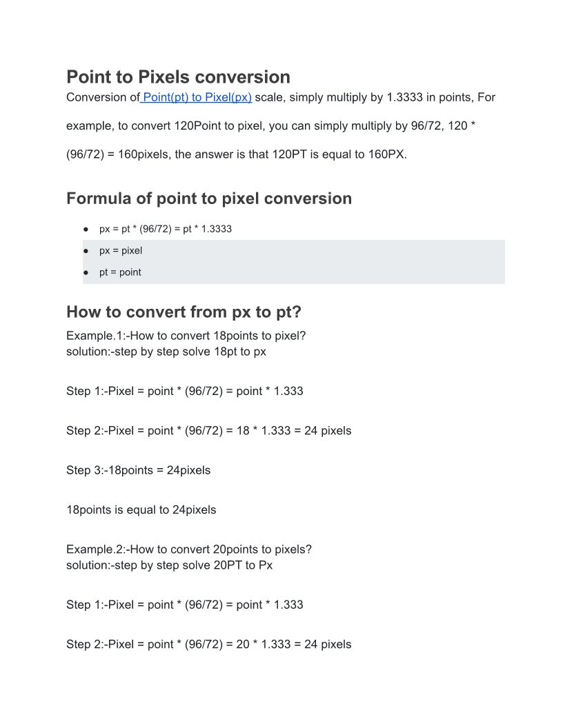Click the 'Formula of point to pixel conversion' heading

click(x=208, y=199)
